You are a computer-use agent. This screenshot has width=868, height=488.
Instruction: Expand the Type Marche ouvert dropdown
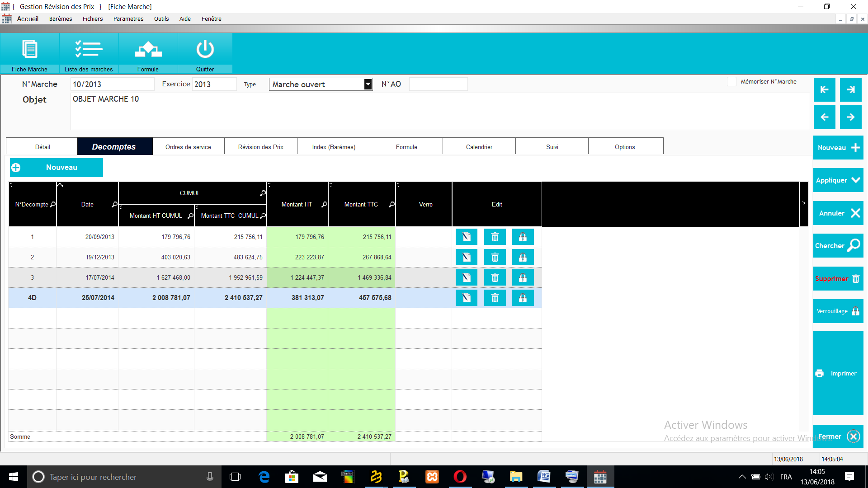368,84
